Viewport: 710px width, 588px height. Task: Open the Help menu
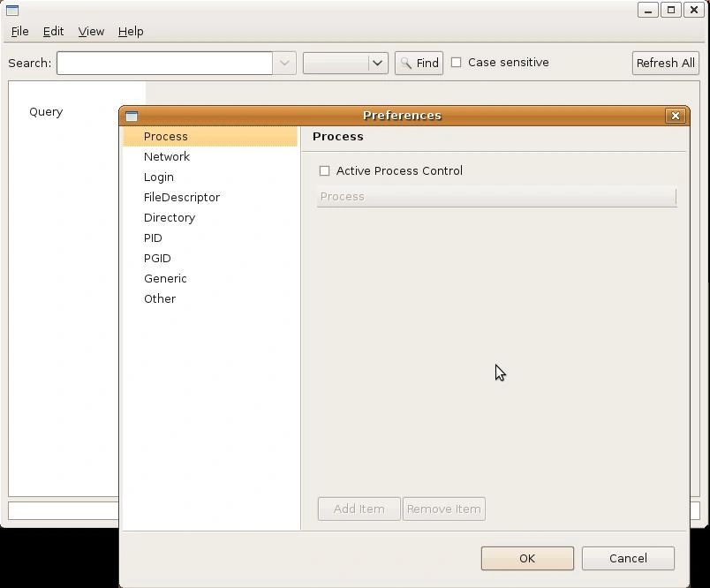(131, 31)
